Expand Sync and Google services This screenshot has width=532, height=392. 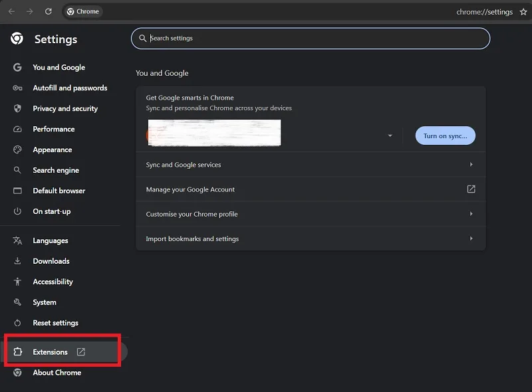[x=311, y=165]
